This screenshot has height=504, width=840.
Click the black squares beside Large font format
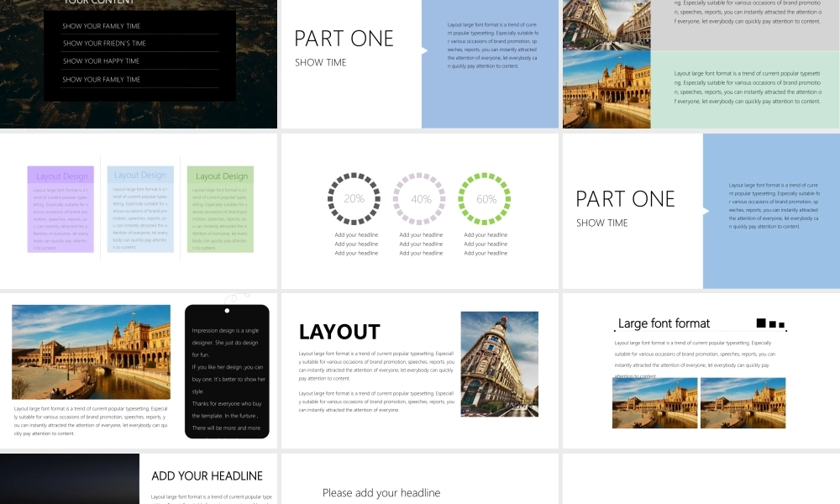point(770,323)
